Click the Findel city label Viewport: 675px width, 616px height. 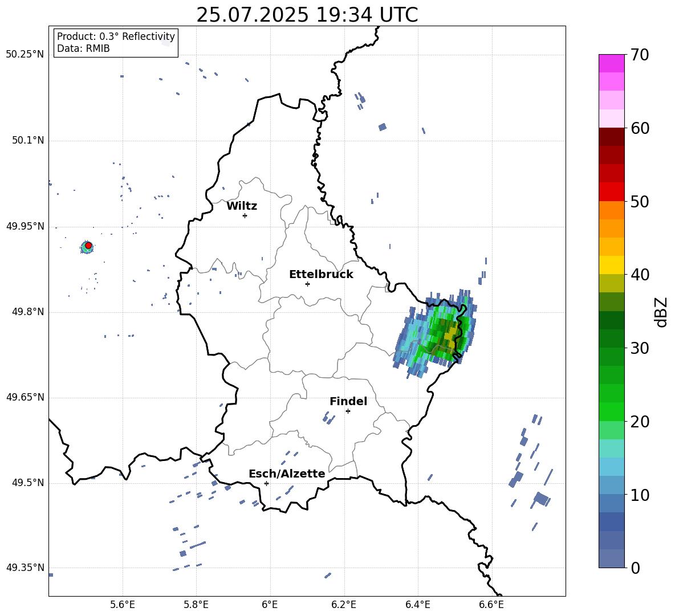coord(348,401)
